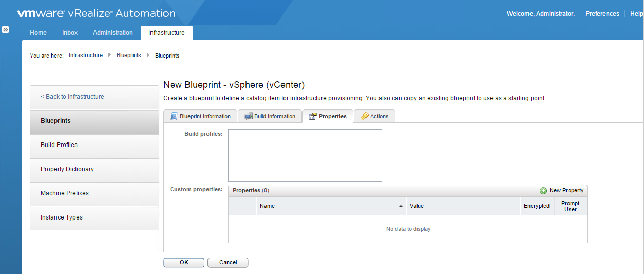Image resolution: width=644 pixels, height=274 pixels.
Task: Select the Properties tab label
Action: coord(333,116)
